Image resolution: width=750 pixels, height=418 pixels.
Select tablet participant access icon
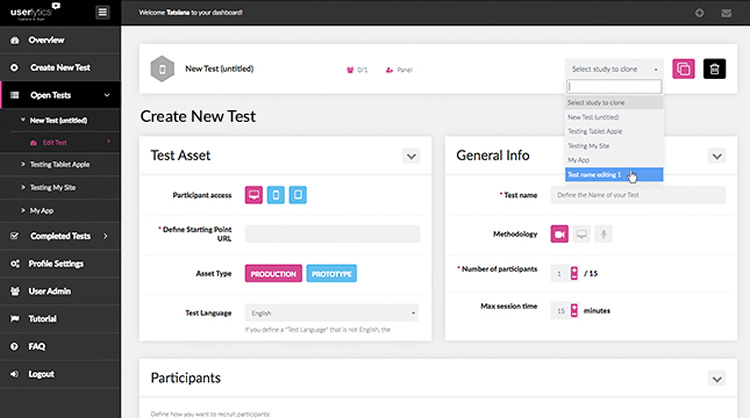(x=276, y=194)
